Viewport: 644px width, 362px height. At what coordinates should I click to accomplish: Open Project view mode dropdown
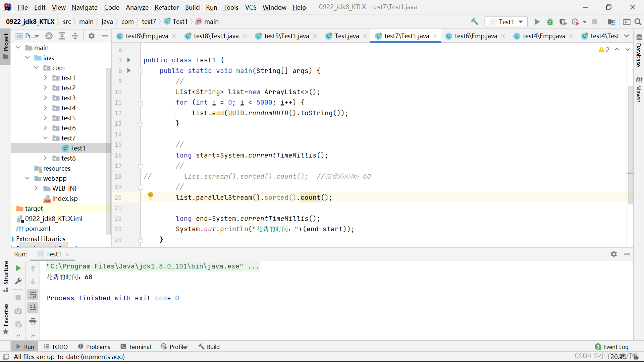(32, 36)
